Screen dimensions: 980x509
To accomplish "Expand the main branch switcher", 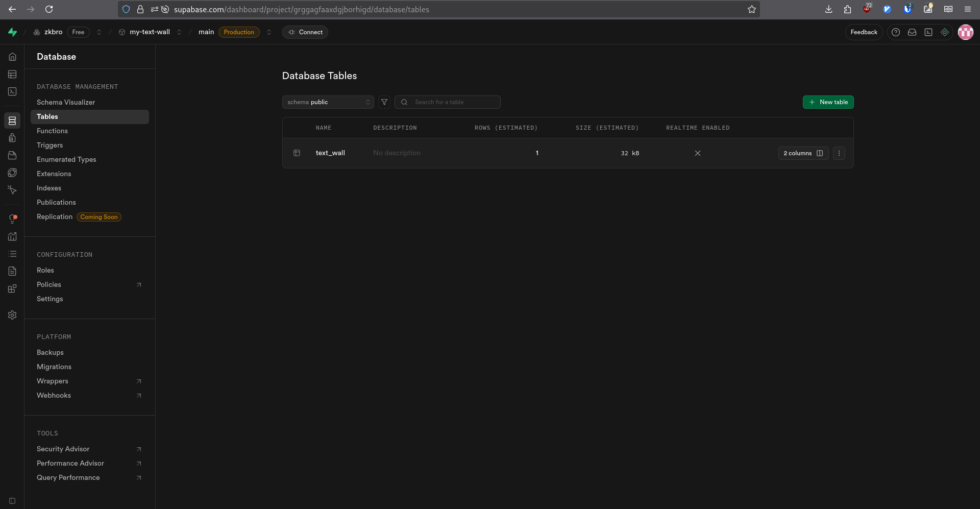I will [x=269, y=32].
